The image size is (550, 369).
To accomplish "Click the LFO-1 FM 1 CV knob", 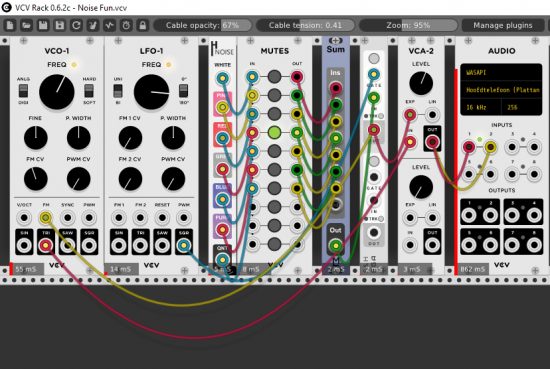I will tap(130, 137).
